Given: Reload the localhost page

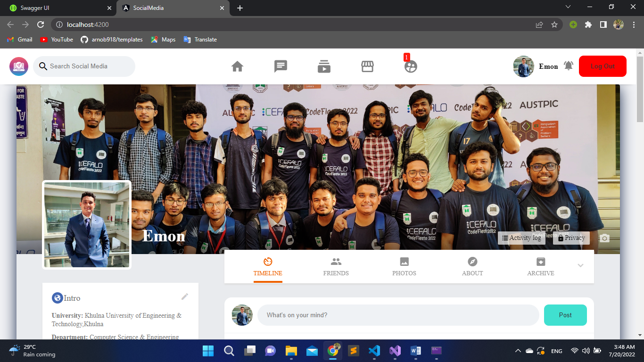Looking at the screenshot, I should tap(41, 25).
